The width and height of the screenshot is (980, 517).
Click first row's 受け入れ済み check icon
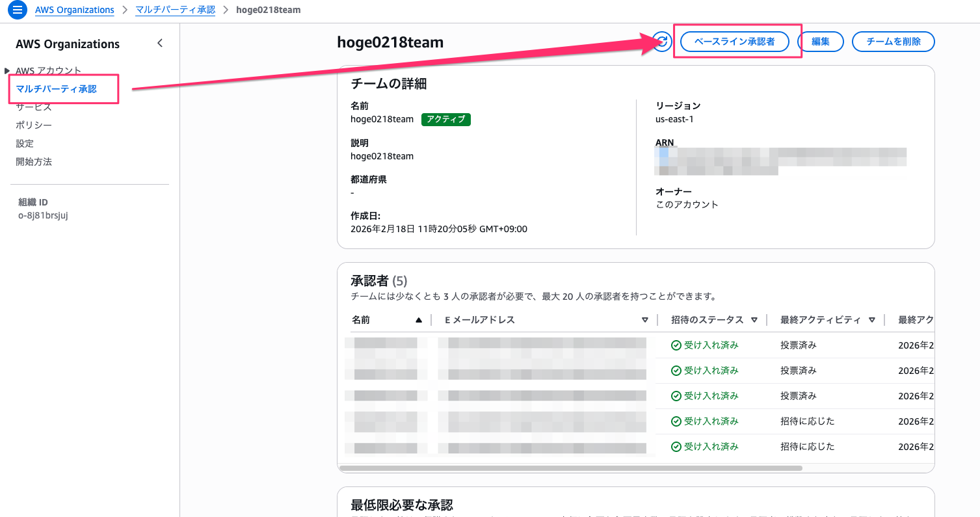676,345
